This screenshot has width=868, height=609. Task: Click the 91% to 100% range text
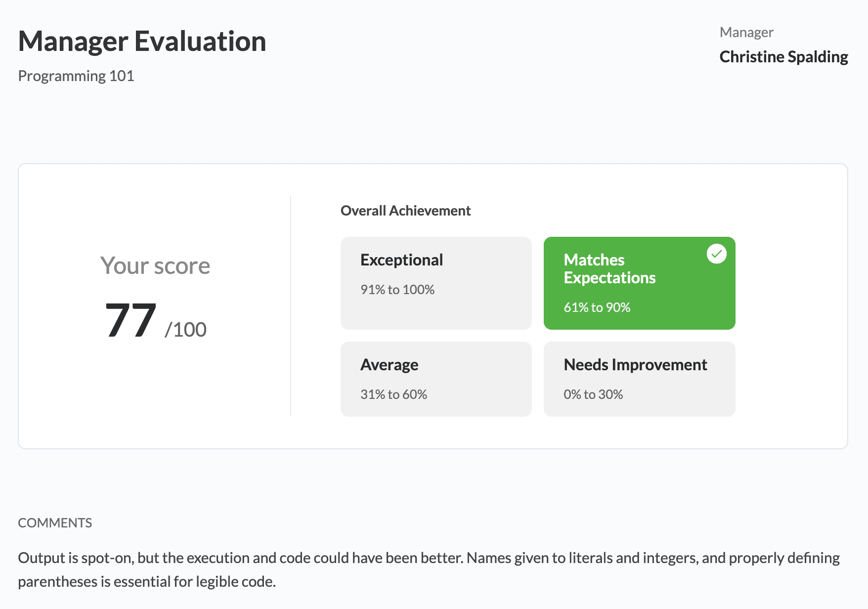[397, 290]
